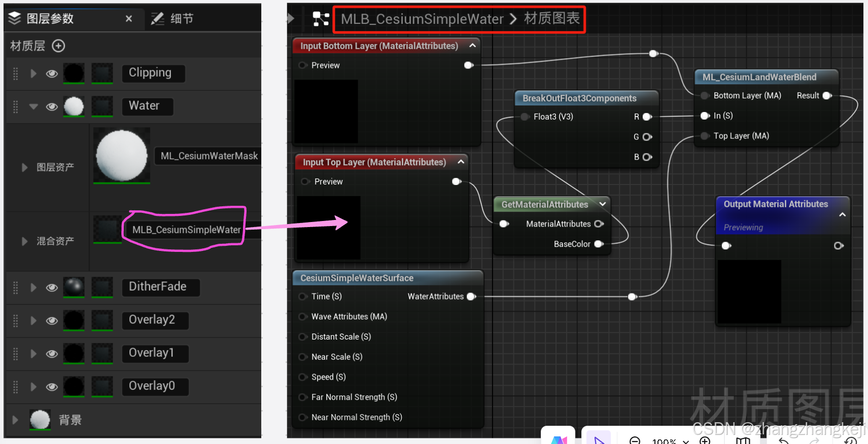Image resolution: width=868 pixels, height=444 pixels.
Task: Click the Bottom Layer (MA) input pin
Action: click(x=705, y=96)
